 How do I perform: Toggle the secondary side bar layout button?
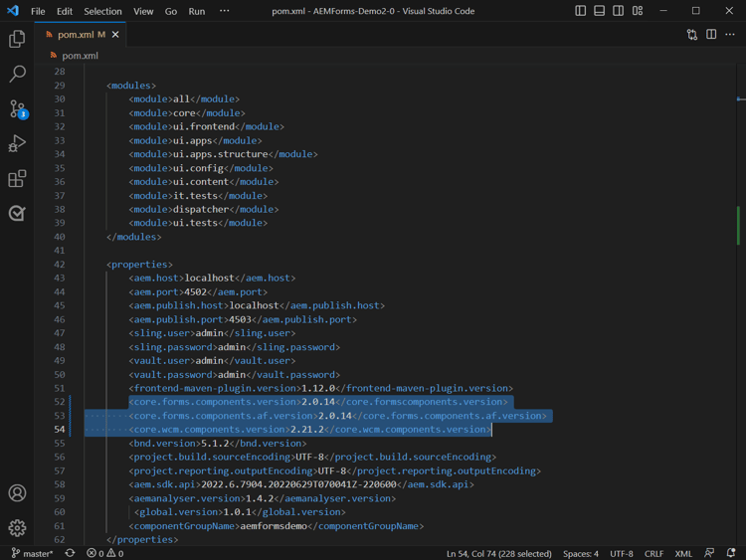[619, 11]
